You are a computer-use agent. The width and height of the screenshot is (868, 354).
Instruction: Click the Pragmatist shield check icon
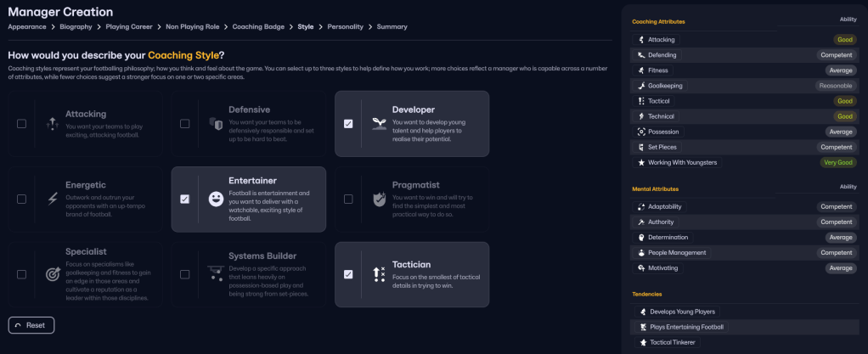[x=379, y=199]
